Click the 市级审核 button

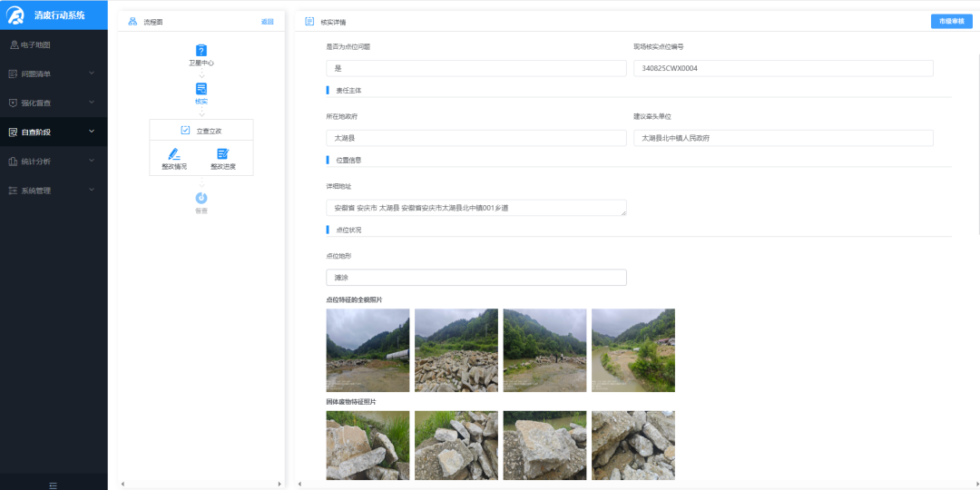[951, 21]
